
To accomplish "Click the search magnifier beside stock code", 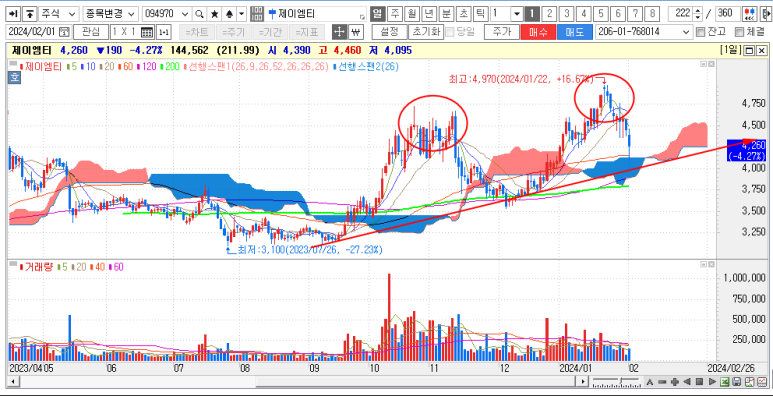I will pos(199,13).
